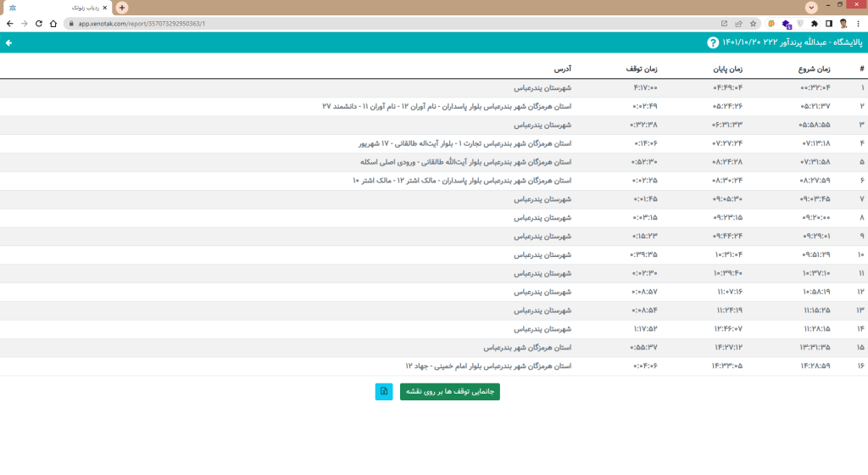Select the address 'بلوار امام خمینی - جهاد ۱۲'

[x=488, y=366]
